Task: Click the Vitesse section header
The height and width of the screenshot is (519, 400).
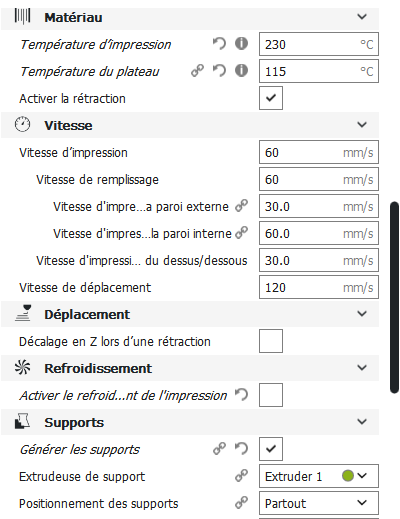Action: click(190, 125)
